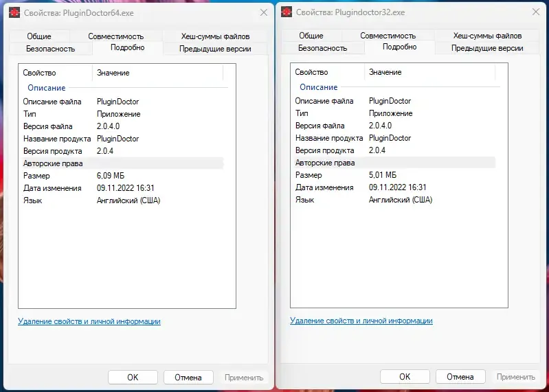The height and width of the screenshot is (392, 549).
Task: Select Размер row showing 6,09 МБ
Action: (x=121, y=176)
